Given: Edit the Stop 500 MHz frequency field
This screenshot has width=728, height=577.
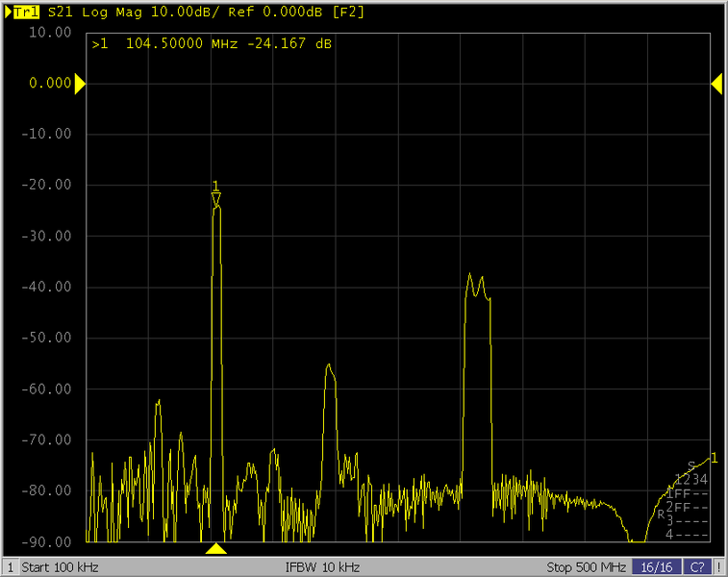Looking at the screenshot, I should [x=586, y=567].
